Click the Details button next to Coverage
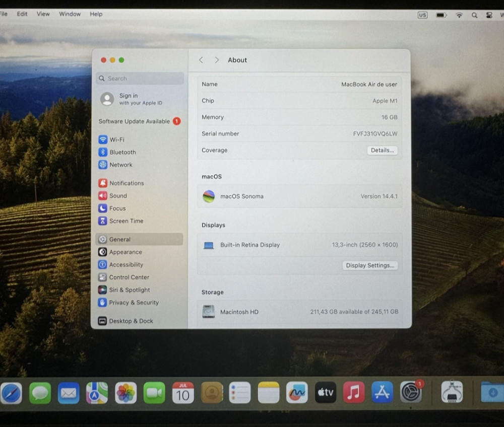The image size is (504, 427). pyautogui.click(x=382, y=150)
